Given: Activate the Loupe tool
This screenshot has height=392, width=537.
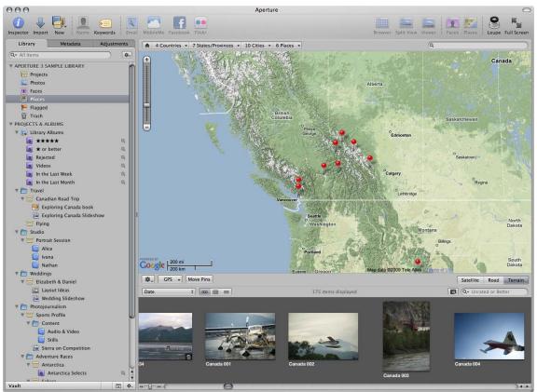Looking at the screenshot, I should [x=494, y=23].
